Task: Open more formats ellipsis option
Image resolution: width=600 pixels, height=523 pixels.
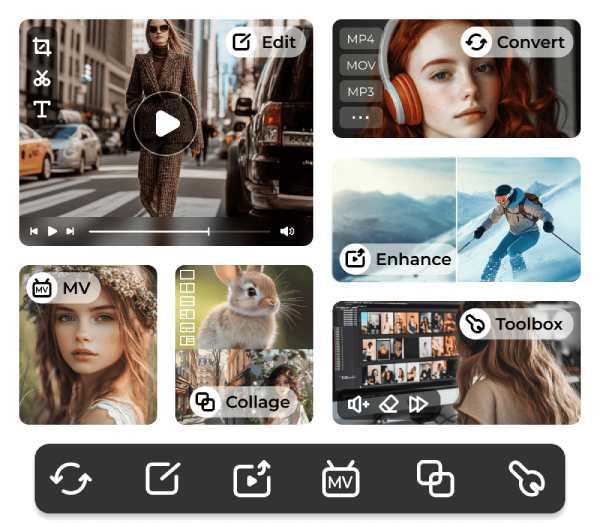Action: pyautogui.click(x=360, y=117)
